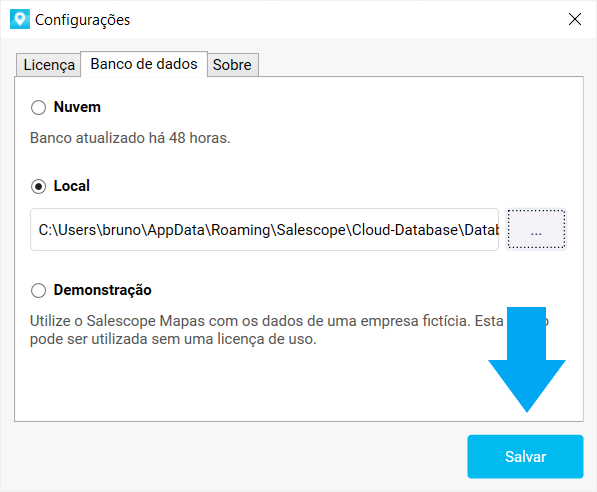Click inside the local database path field
Image resolution: width=597 pixels, height=492 pixels.
click(x=264, y=230)
